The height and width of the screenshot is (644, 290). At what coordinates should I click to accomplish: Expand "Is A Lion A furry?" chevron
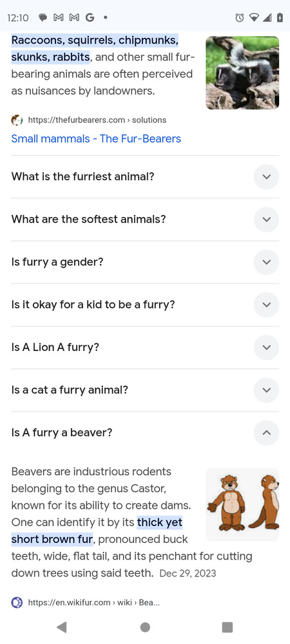click(x=266, y=348)
